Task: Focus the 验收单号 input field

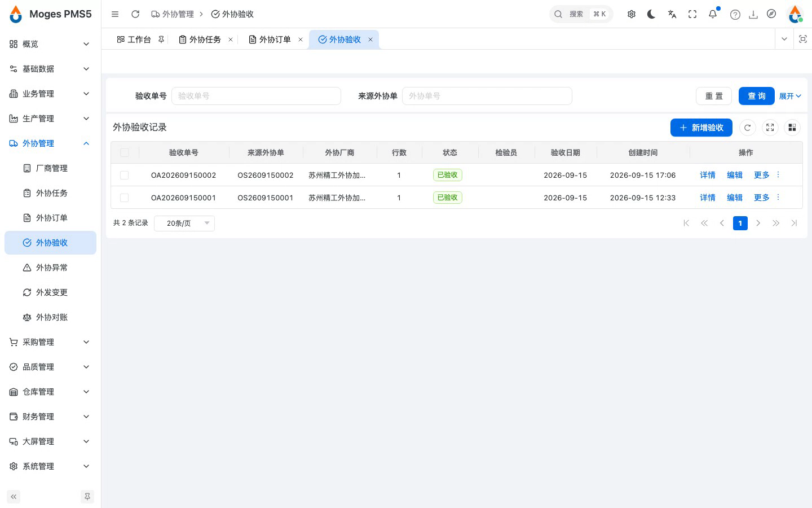Action: [256, 96]
